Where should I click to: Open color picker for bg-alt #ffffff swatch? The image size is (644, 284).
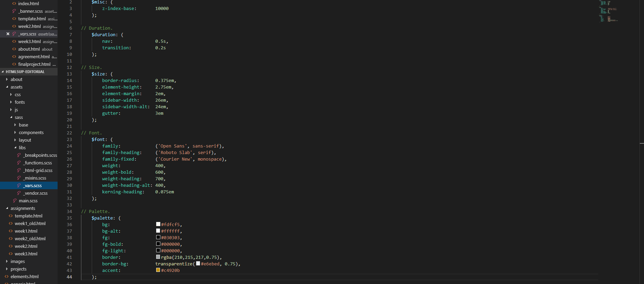tap(158, 231)
